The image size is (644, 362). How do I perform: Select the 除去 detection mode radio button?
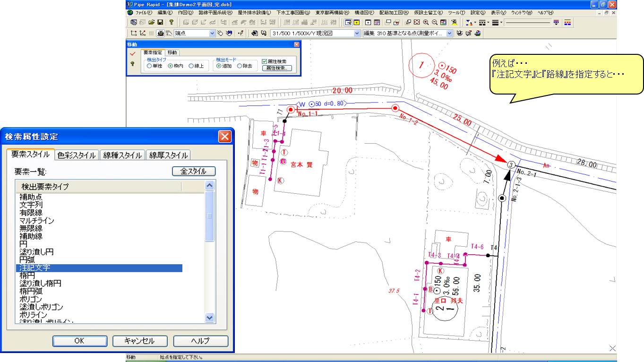click(x=240, y=66)
